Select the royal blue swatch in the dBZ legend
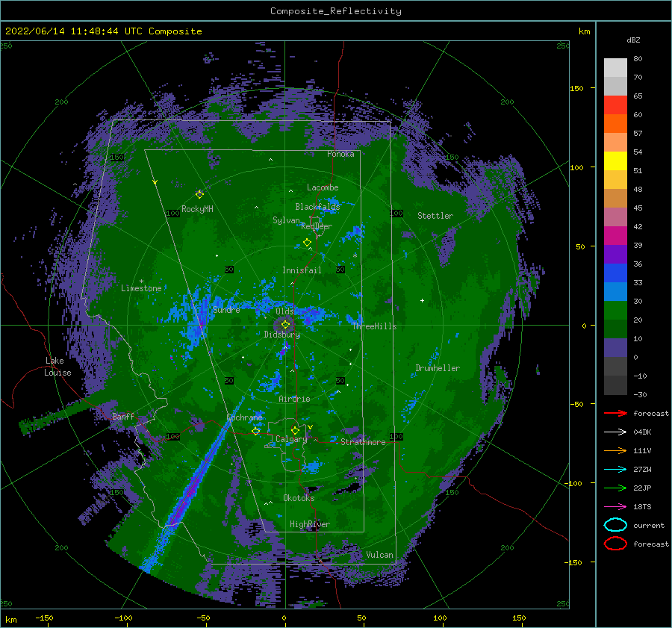The width and height of the screenshot is (672, 628). [615, 273]
